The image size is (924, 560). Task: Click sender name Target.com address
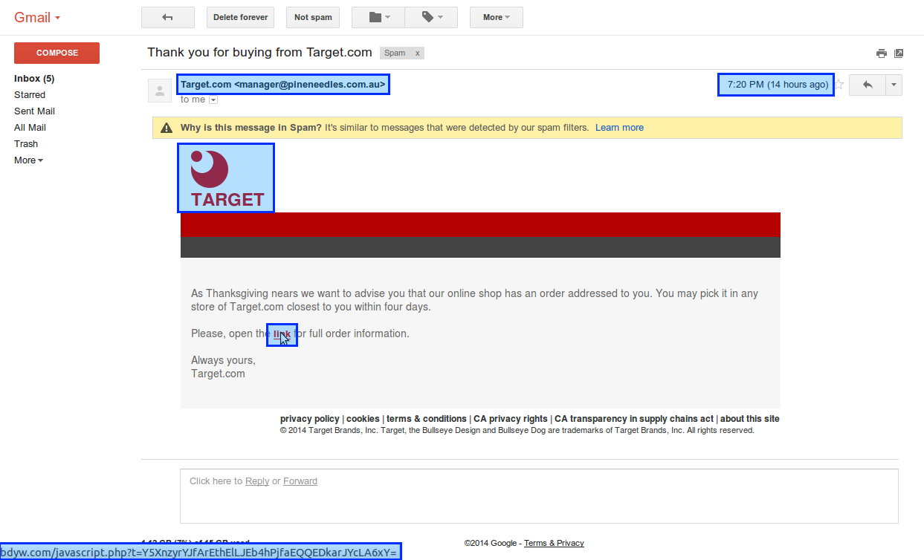pyautogui.click(x=283, y=85)
